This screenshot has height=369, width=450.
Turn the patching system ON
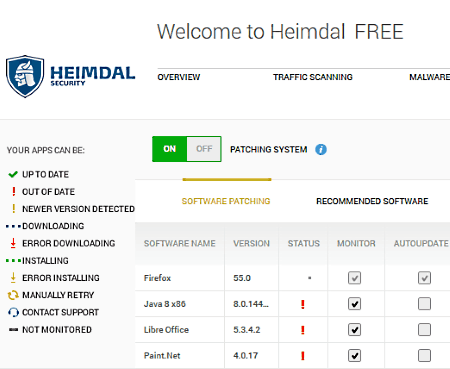(170, 149)
